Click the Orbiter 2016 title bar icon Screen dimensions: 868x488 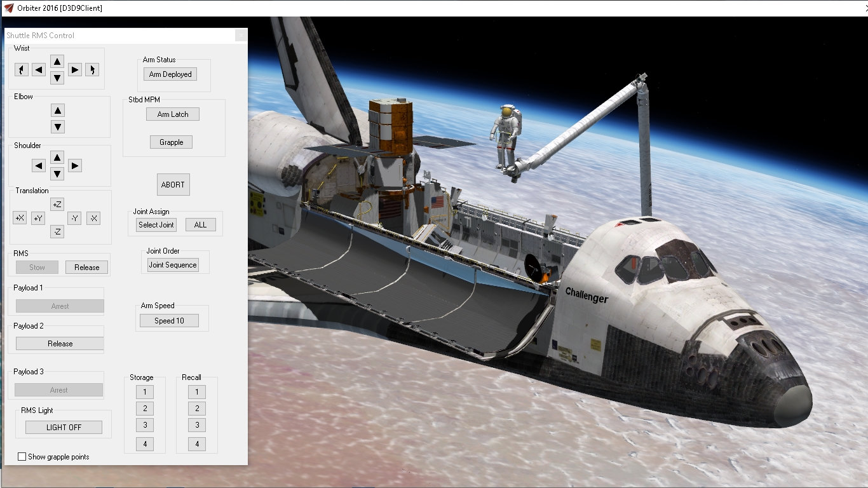(9, 8)
